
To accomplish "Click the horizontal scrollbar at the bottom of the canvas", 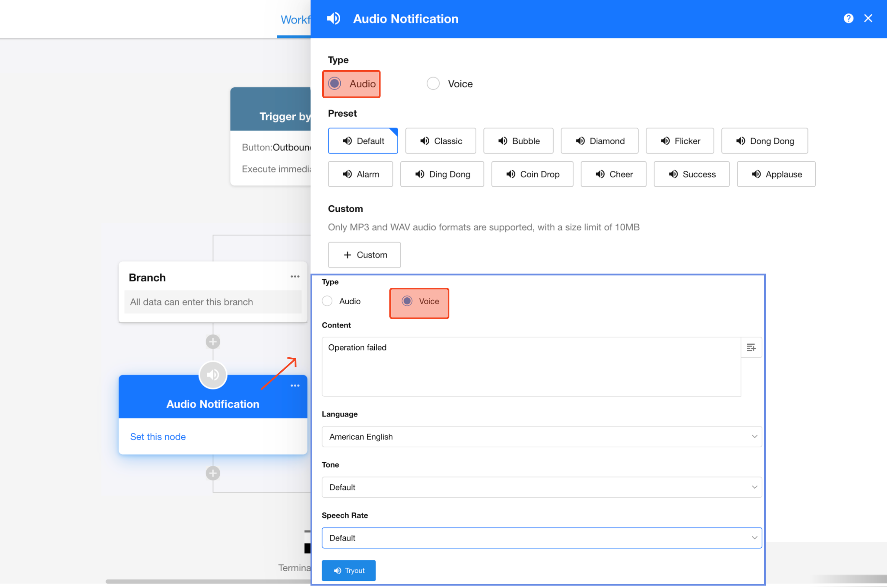I will click(x=208, y=581).
